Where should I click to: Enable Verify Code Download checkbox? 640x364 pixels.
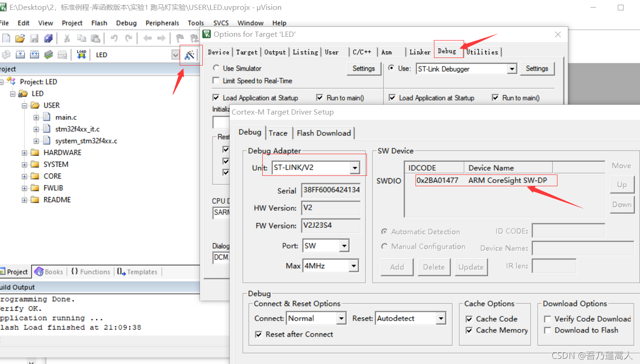[548, 319]
